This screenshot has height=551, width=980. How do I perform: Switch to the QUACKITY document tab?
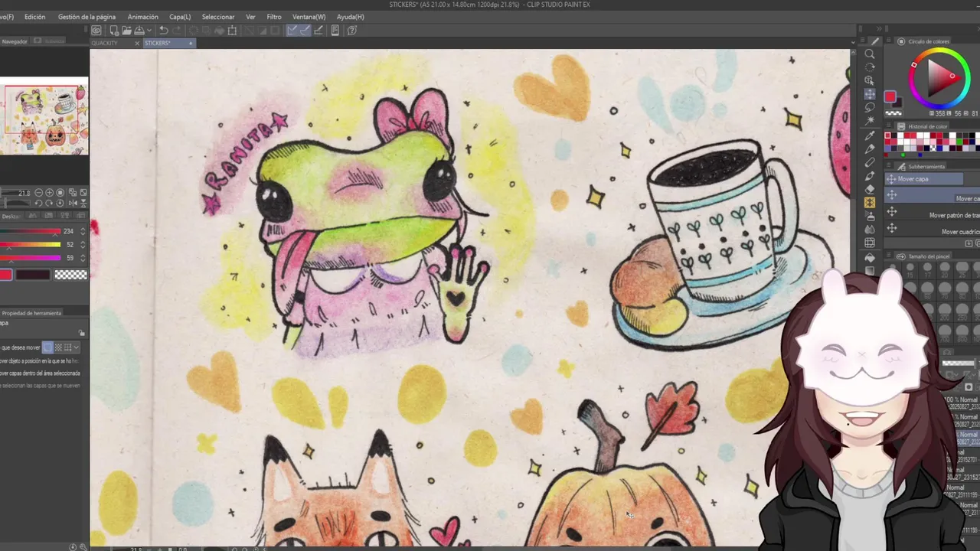pos(105,43)
